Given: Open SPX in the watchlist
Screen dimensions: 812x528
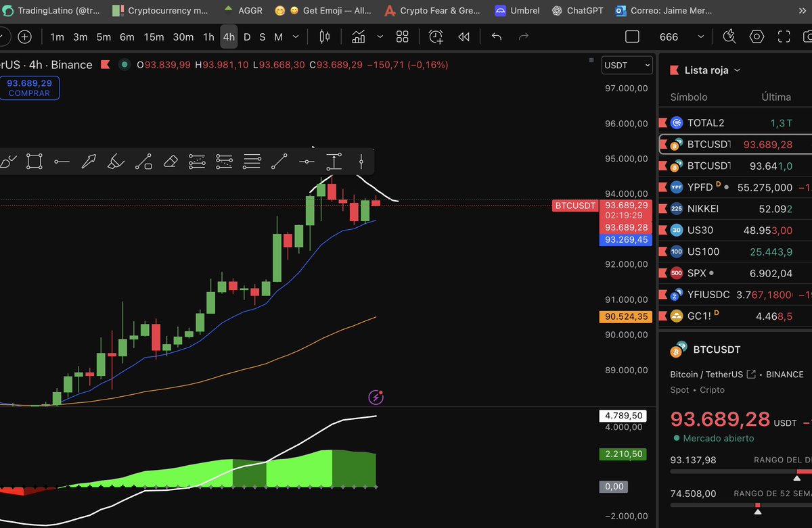Looking at the screenshot, I should click(735, 273).
